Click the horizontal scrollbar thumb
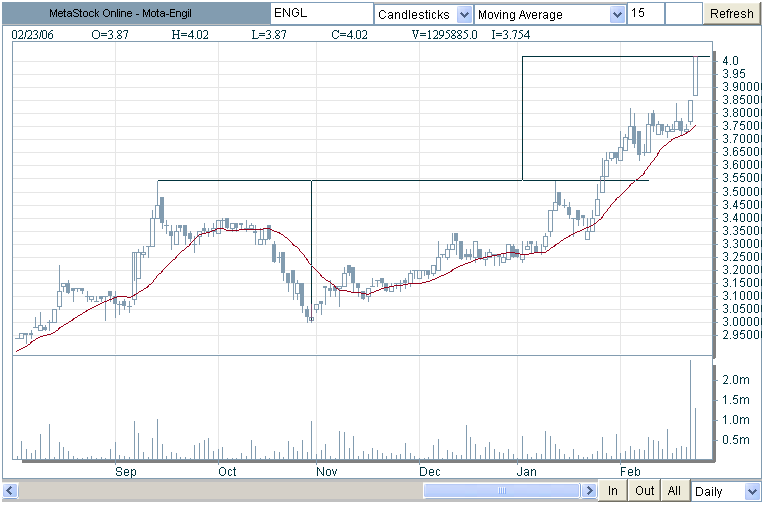The height and width of the screenshot is (505, 764). click(501, 491)
